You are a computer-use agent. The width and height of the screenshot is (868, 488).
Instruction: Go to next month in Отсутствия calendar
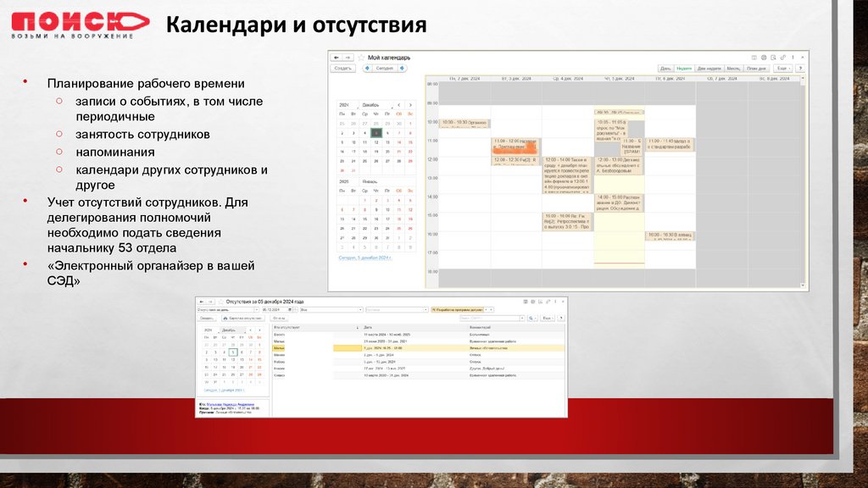pyautogui.click(x=259, y=330)
